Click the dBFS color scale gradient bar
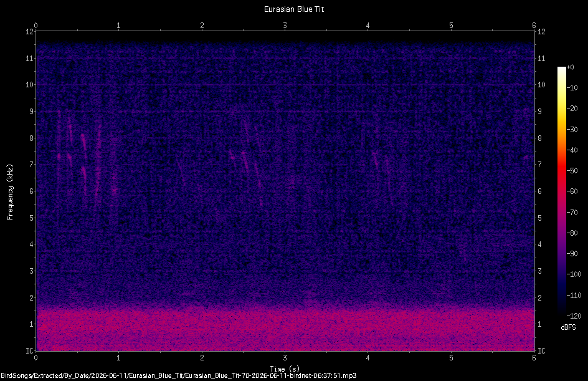The image size is (588, 381). tap(561, 191)
